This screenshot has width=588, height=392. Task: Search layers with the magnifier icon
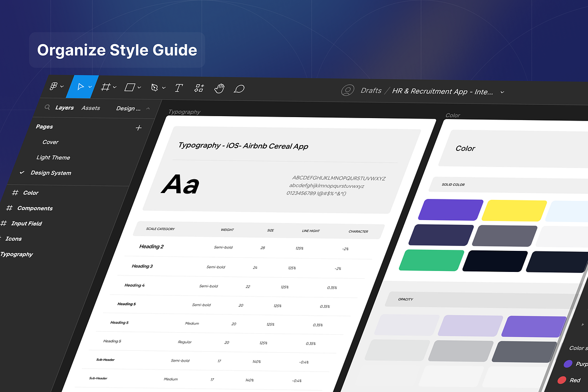point(48,107)
